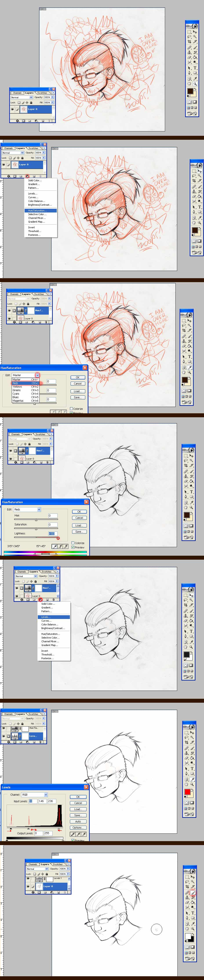This screenshot has width=204, height=980.
Task: Click the Saturation slider in Hue/Saturation dialog
Action: tap(36, 529)
